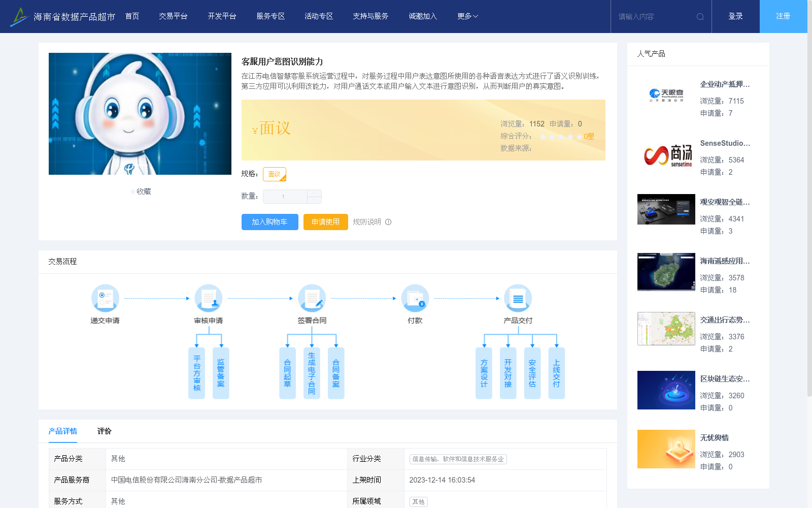The height and width of the screenshot is (508, 812).
Task: Click the 申请使用 button
Action: click(326, 222)
